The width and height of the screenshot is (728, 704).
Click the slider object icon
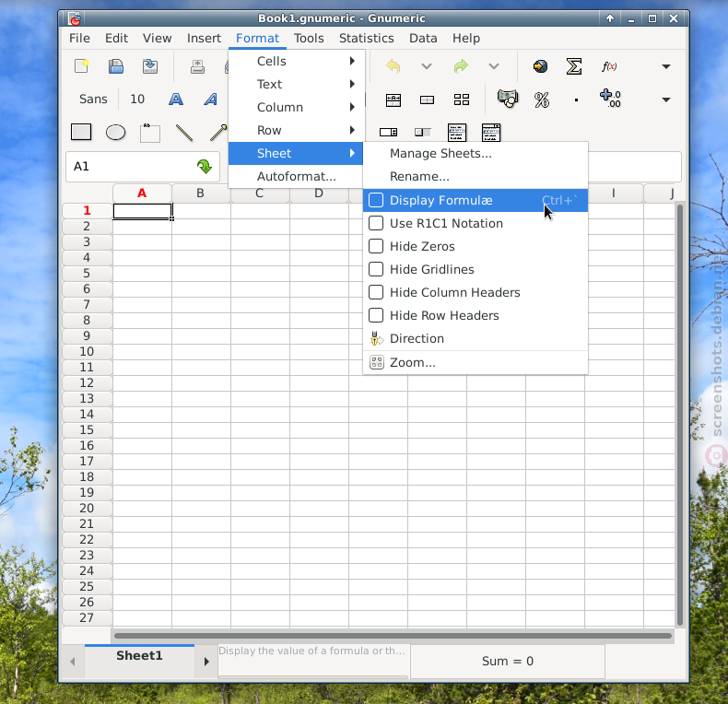pyautogui.click(x=422, y=133)
